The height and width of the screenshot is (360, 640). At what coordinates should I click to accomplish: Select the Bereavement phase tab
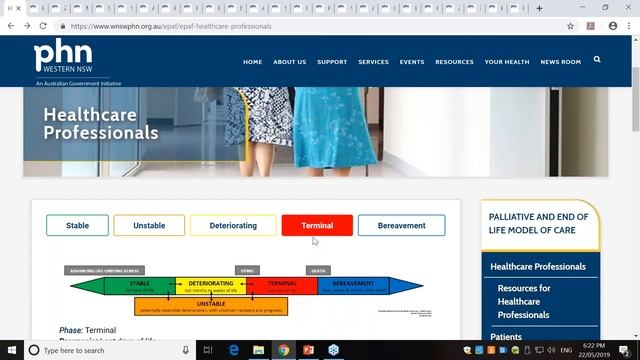(402, 225)
